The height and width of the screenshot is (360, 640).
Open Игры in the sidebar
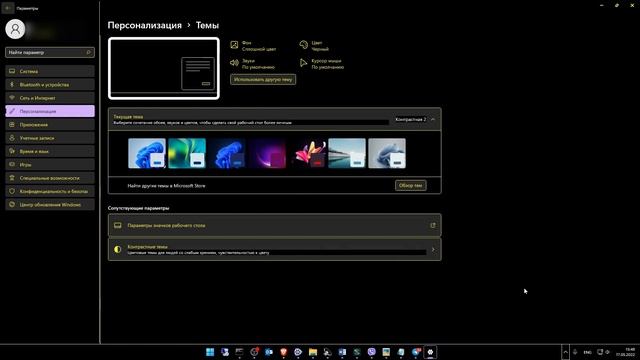[50, 164]
